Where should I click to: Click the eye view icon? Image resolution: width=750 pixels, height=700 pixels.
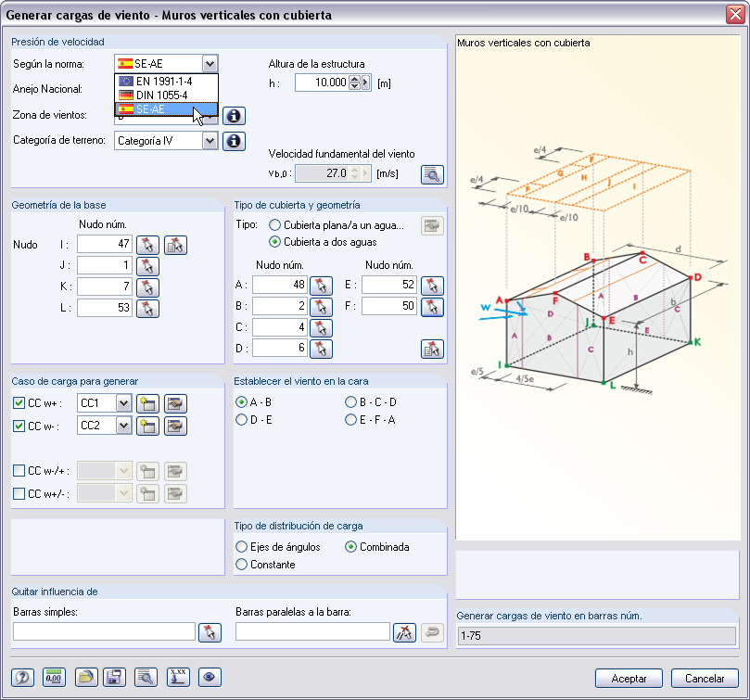tap(210, 678)
